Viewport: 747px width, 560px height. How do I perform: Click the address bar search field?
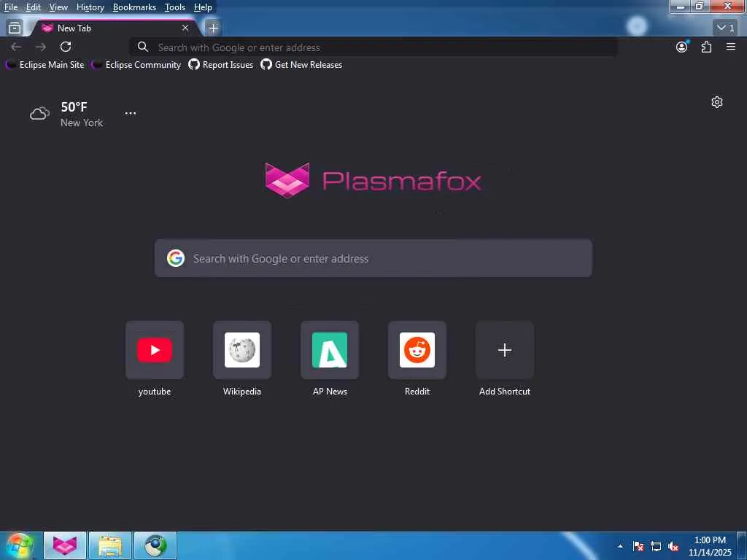[x=374, y=47]
